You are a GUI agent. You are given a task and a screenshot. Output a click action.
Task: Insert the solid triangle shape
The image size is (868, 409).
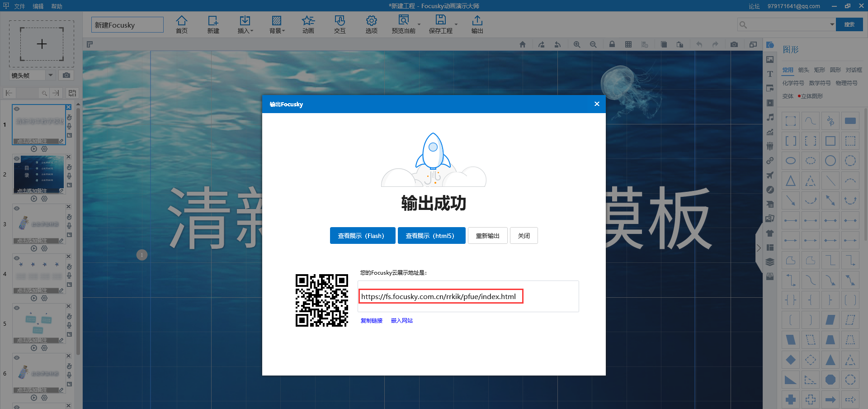[830, 360]
